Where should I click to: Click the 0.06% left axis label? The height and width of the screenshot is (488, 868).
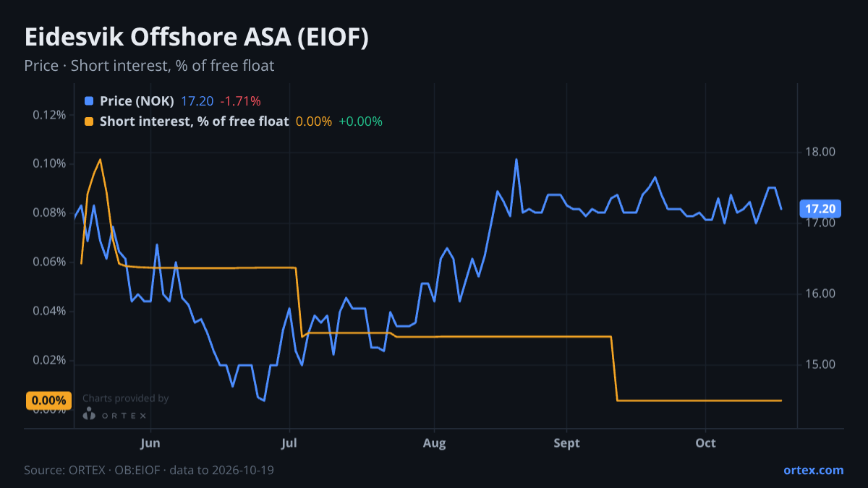(50, 262)
